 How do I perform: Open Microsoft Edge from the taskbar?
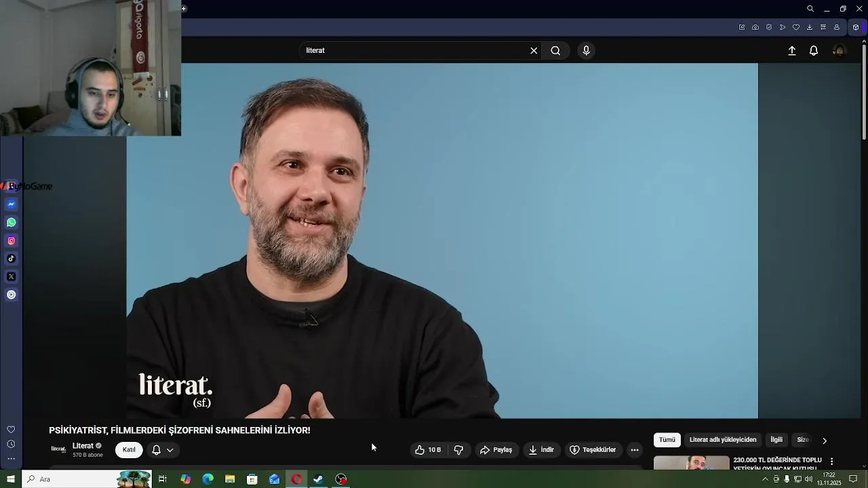pos(208,479)
